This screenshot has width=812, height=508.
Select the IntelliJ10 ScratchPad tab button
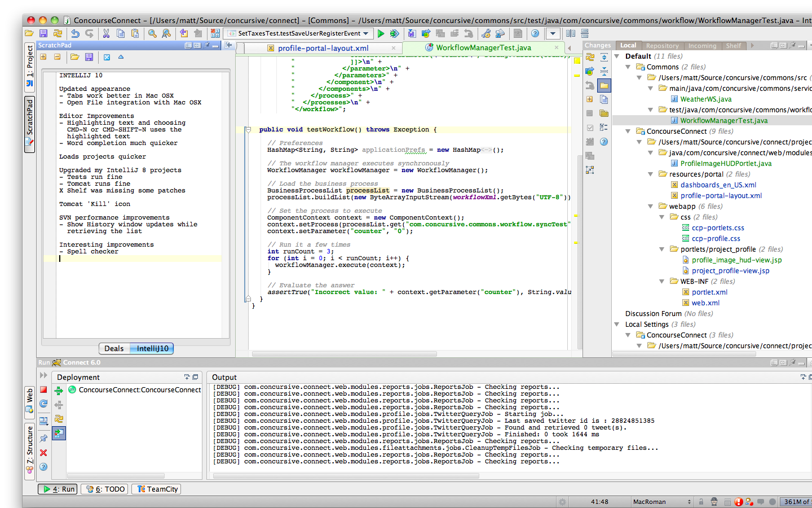[152, 349]
